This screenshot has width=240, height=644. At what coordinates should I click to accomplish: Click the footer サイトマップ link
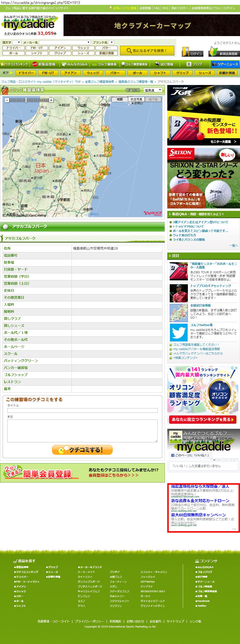coord(175,621)
